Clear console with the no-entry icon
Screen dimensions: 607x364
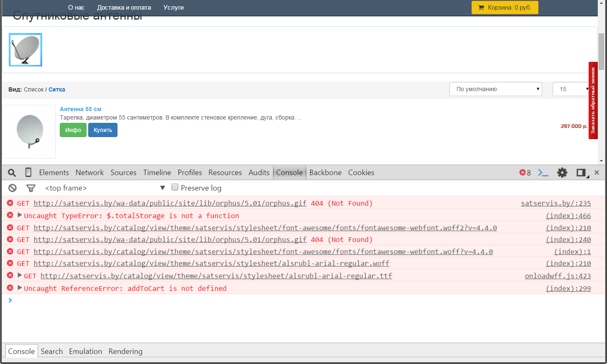coord(13,188)
